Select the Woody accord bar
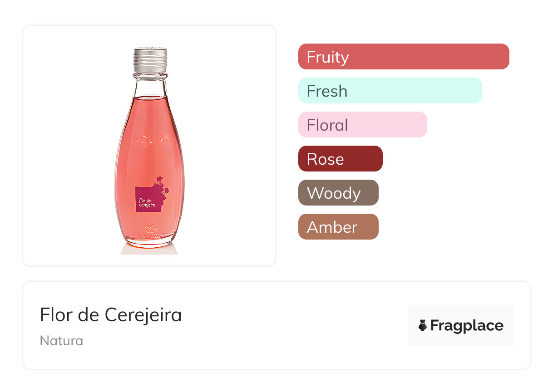Image resolution: width=553 pixels, height=392 pixels. click(338, 193)
